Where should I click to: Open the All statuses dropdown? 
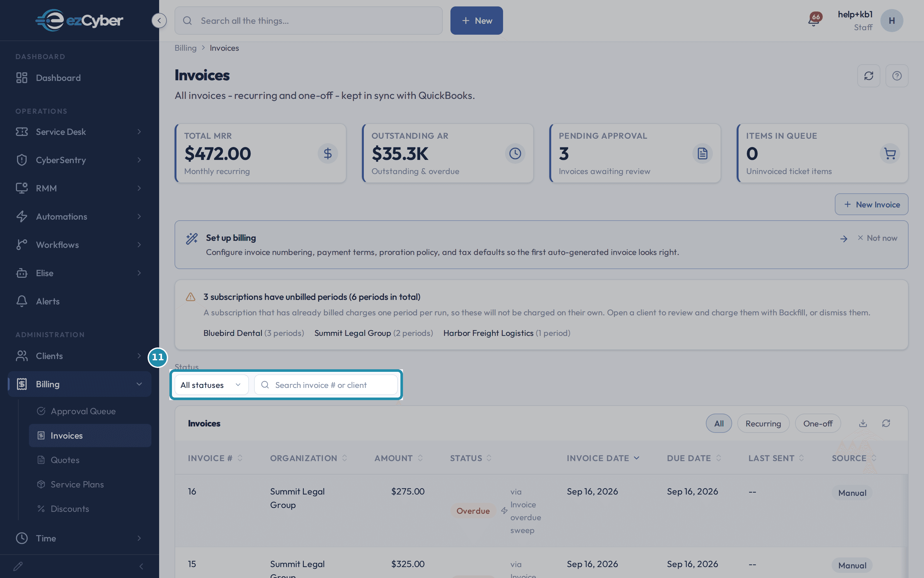click(x=211, y=385)
